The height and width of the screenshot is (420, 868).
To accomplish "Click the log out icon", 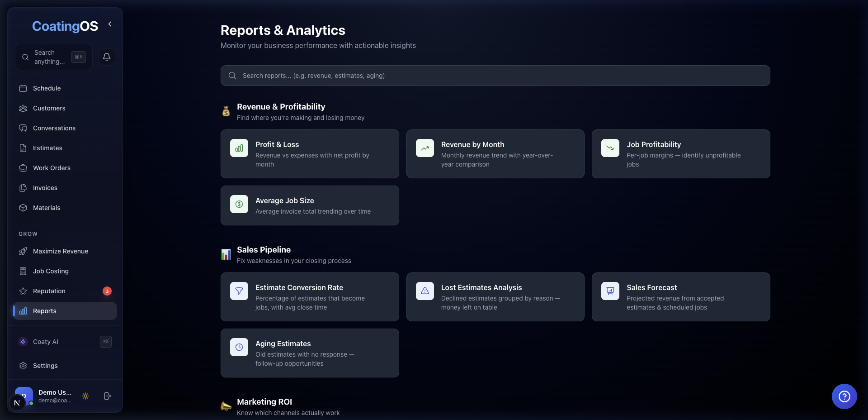I will pos(107,396).
